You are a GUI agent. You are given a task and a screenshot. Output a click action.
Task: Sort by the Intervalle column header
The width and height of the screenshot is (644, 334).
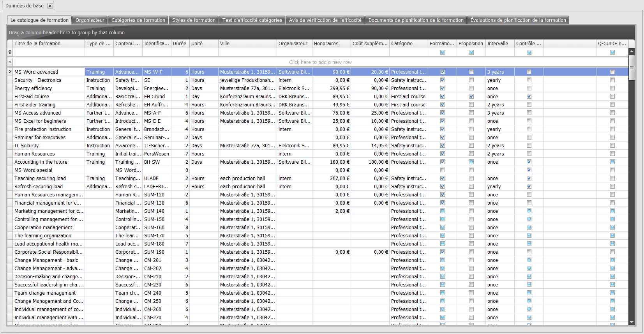[x=499, y=44]
